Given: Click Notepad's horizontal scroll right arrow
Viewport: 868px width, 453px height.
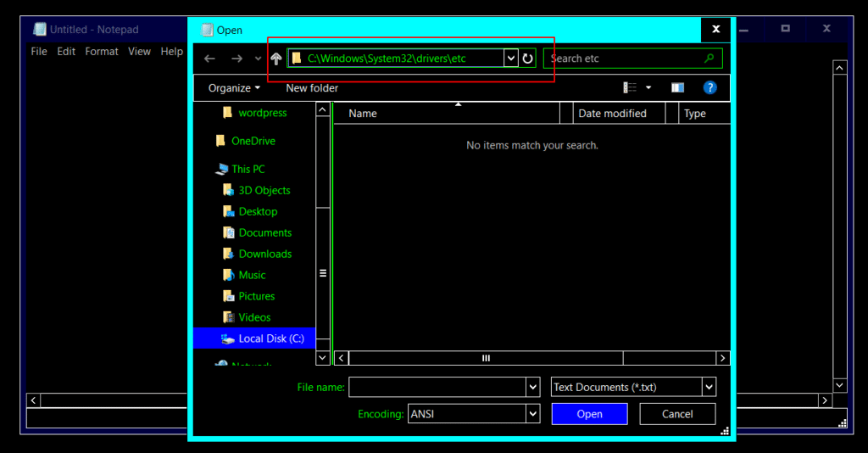Looking at the screenshot, I should pos(825,400).
